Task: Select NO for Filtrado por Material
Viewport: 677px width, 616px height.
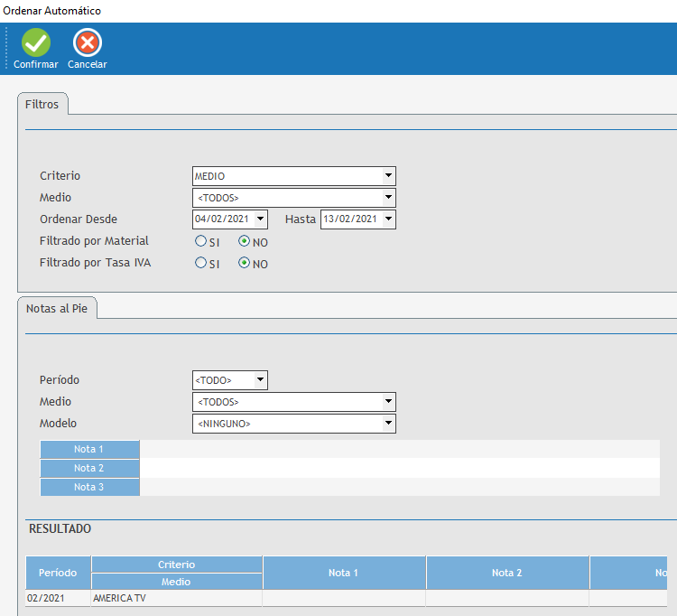Action: (244, 241)
